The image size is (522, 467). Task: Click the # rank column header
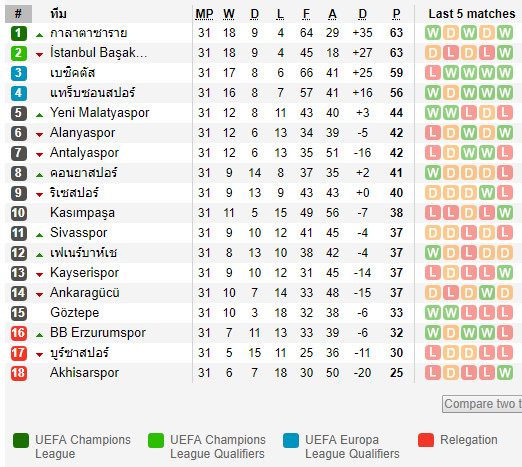click(18, 14)
